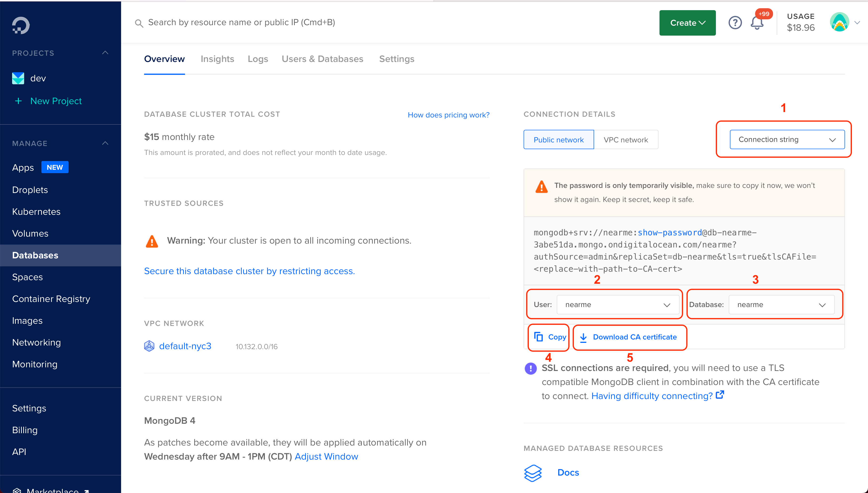Switch to the Insights tab

pyautogui.click(x=217, y=59)
